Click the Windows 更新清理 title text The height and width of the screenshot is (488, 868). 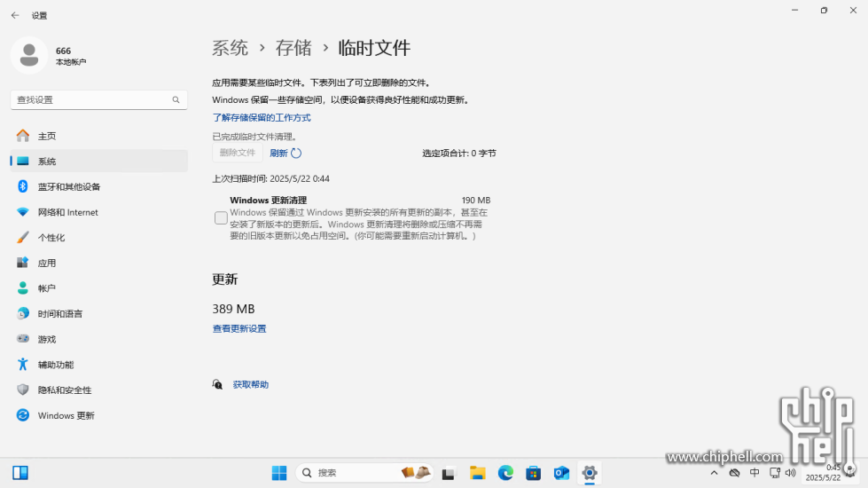pyautogui.click(x=269, y=200)
